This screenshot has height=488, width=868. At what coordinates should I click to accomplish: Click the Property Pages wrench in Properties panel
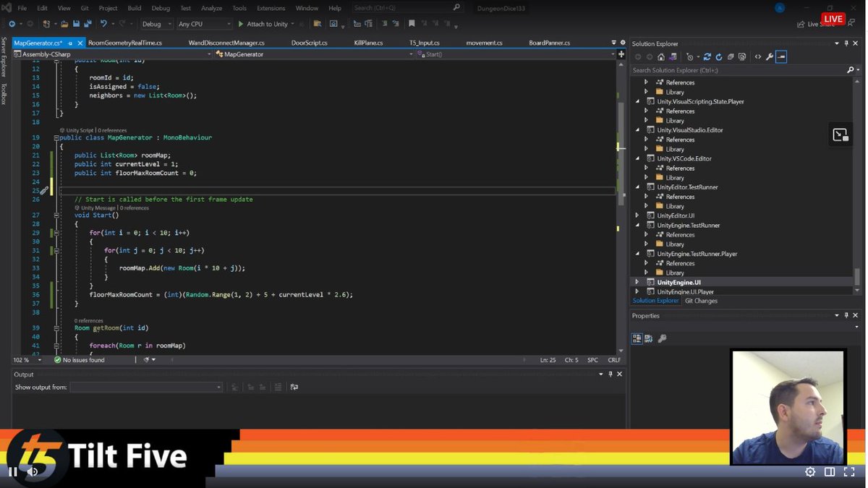[662, 338]
